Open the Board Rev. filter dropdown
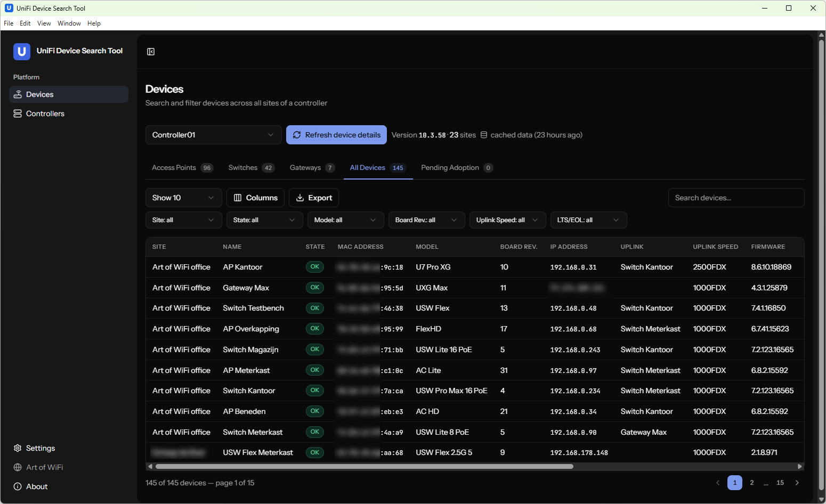Screen dimensions: 826x504 [x=427, y=220]
